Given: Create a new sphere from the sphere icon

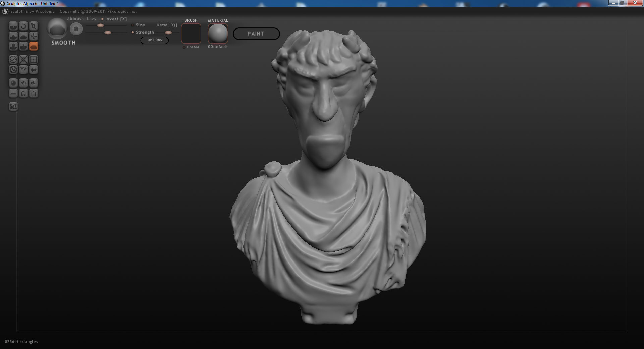Looking at the screenshot, I should point(13,83).
